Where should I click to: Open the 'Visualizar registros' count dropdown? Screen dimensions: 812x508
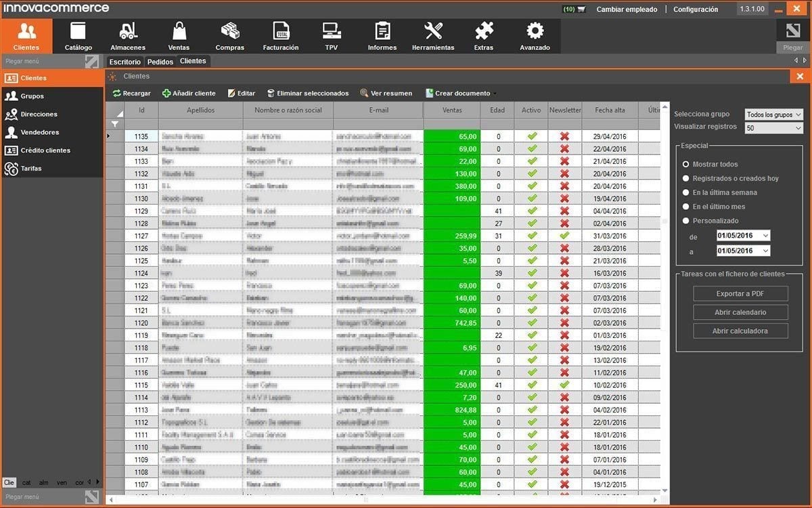point(773,128)
